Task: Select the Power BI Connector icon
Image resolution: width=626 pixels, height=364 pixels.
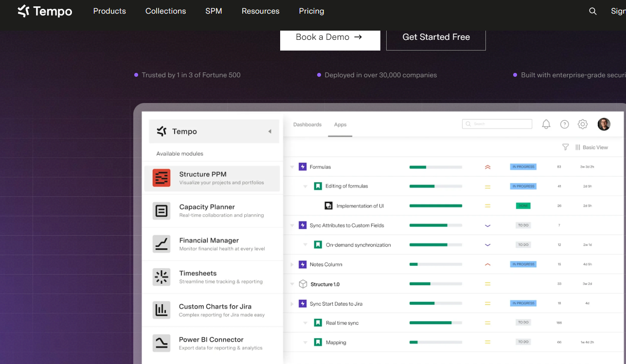Action: coord(161,343)
